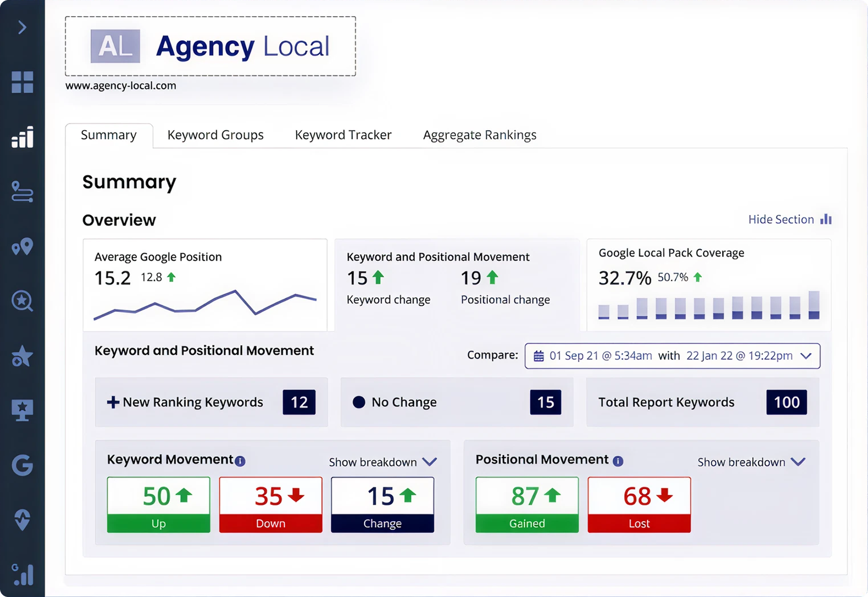Click the Keyword Movement info icon

coord(240,461)
